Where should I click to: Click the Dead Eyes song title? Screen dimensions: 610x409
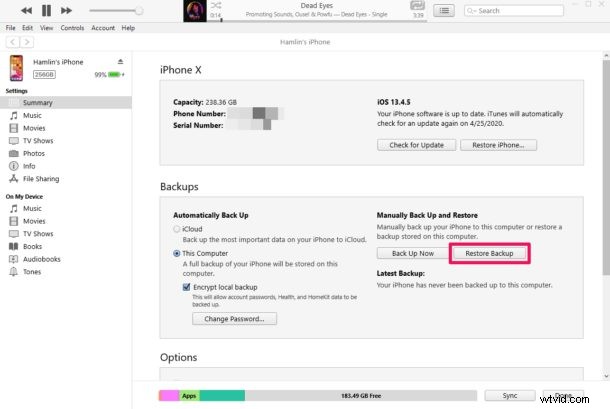317,5
